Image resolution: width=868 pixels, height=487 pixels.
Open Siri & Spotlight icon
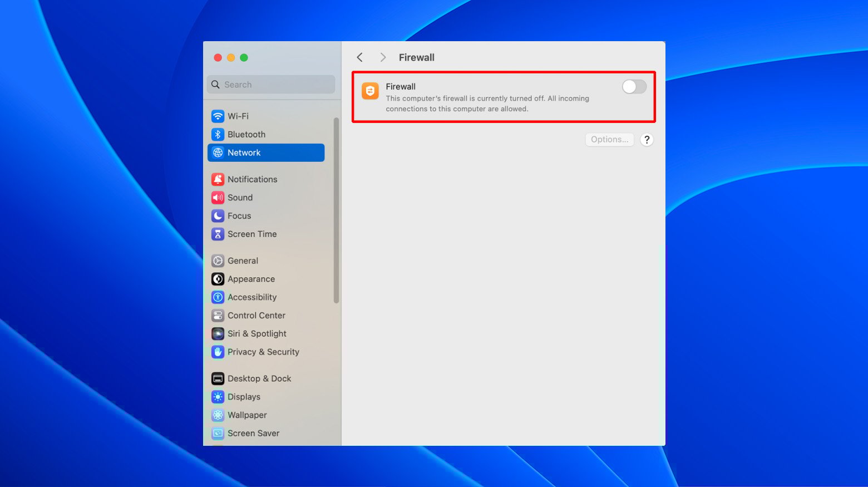218,334
